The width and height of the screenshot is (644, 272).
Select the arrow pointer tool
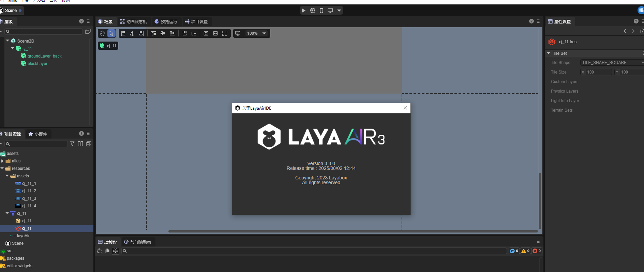pos(111,33)
